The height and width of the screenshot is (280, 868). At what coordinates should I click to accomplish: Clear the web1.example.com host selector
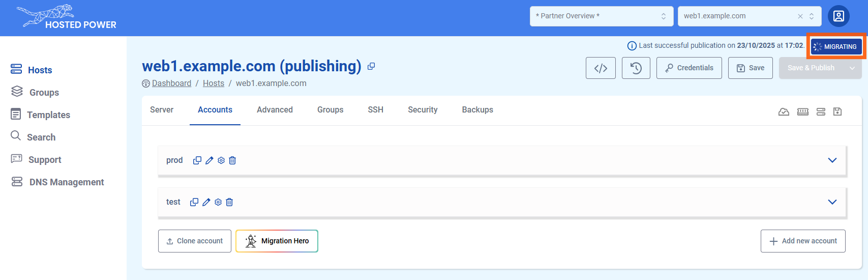click(x=800, y=16)
